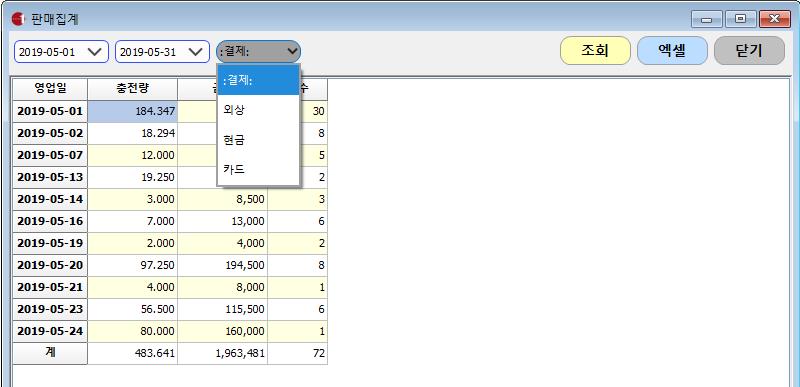Click the 80.000 charge amount cell
Screen dimensions: 800x387
[133, 331]
